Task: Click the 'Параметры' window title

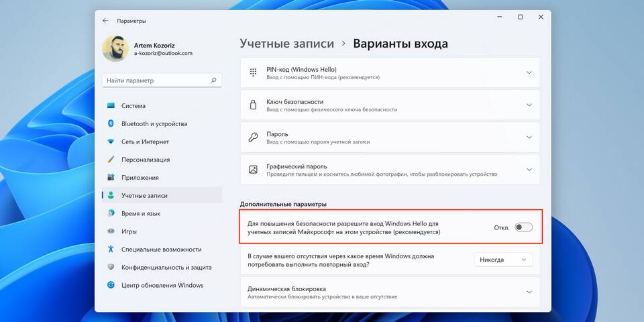Action: (131, 21)
